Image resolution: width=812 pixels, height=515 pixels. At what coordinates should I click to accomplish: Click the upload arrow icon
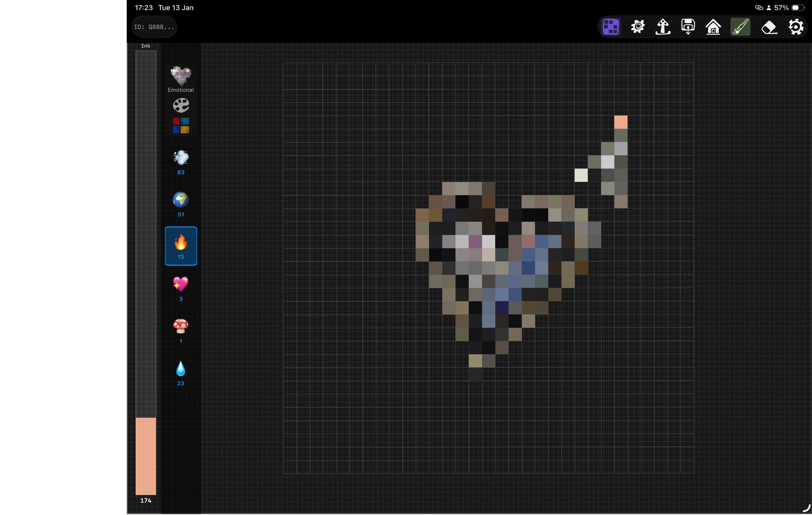click(662, 27)
